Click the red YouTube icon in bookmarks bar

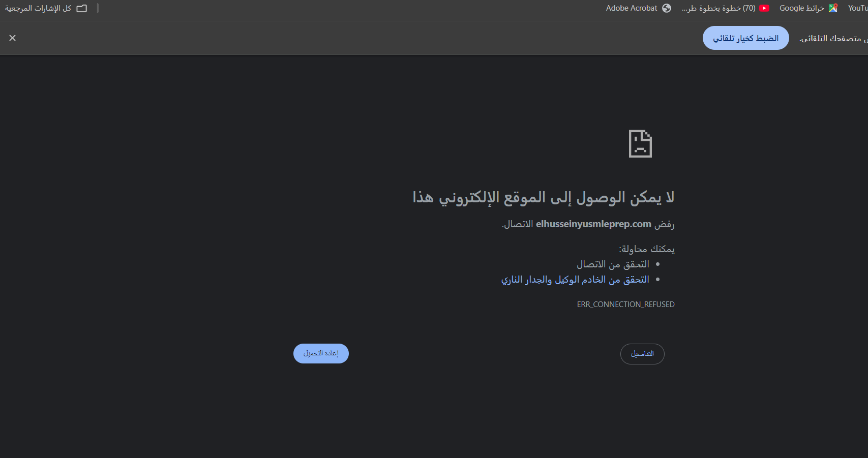coord(764,8)
